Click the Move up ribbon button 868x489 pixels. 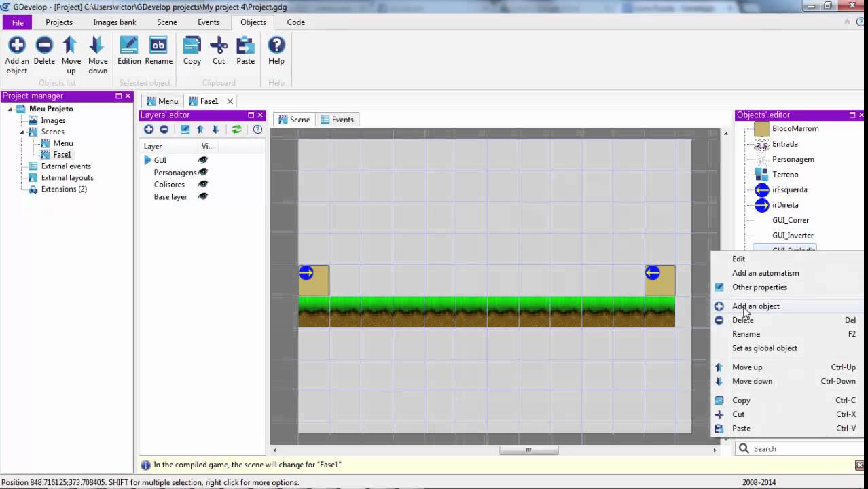click(71, 55)
